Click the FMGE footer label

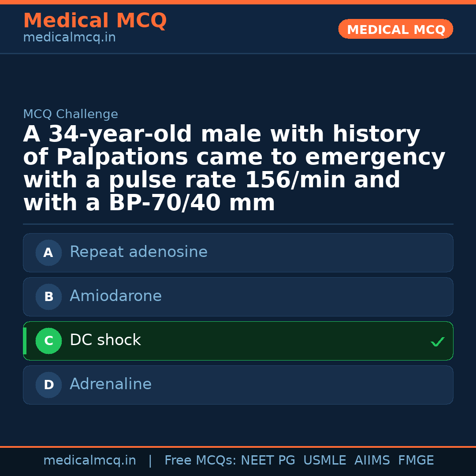pyautogui.click(x=416, y=461)
